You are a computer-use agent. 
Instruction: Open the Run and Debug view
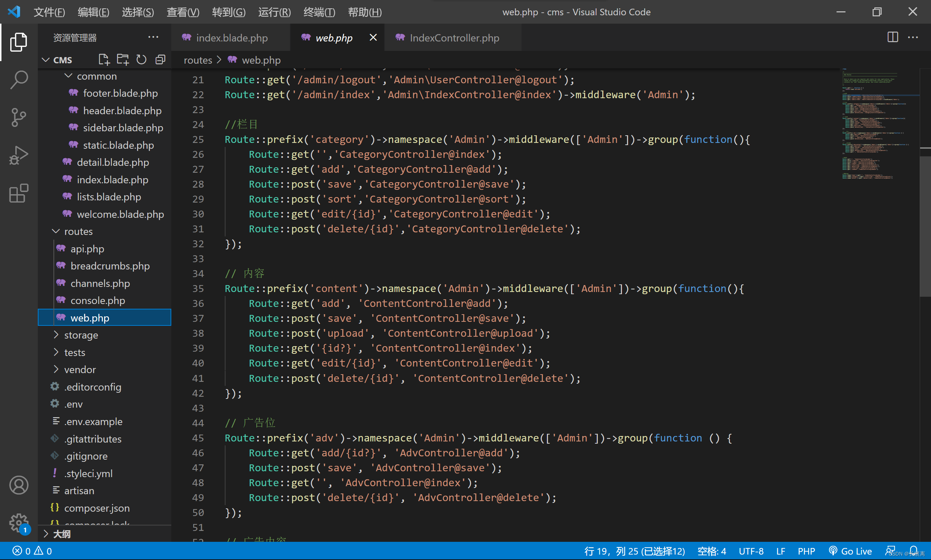[19, 155]
